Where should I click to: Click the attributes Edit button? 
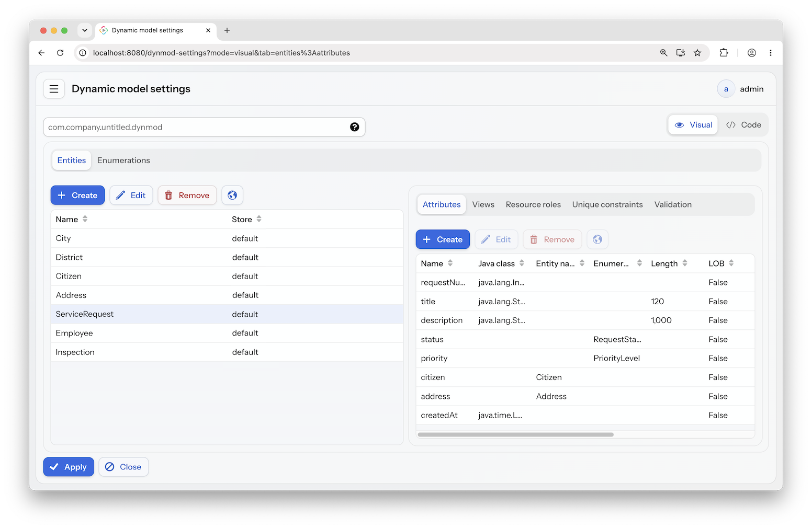click(497, 239)
